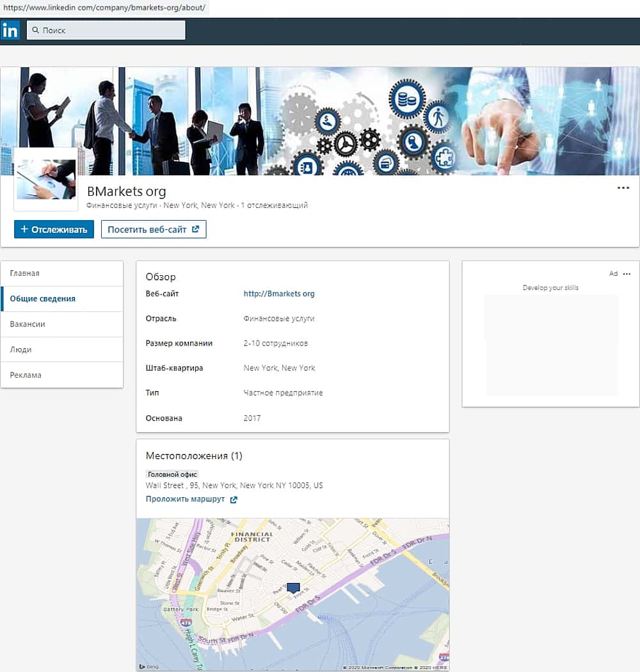Go to the Реклама tab

click(x=61, y=375)
